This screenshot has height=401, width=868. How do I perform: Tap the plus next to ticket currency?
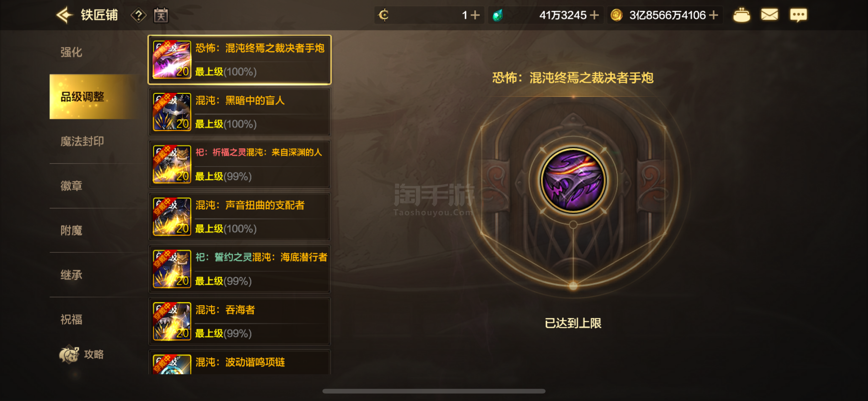click(x=475, y=15)
